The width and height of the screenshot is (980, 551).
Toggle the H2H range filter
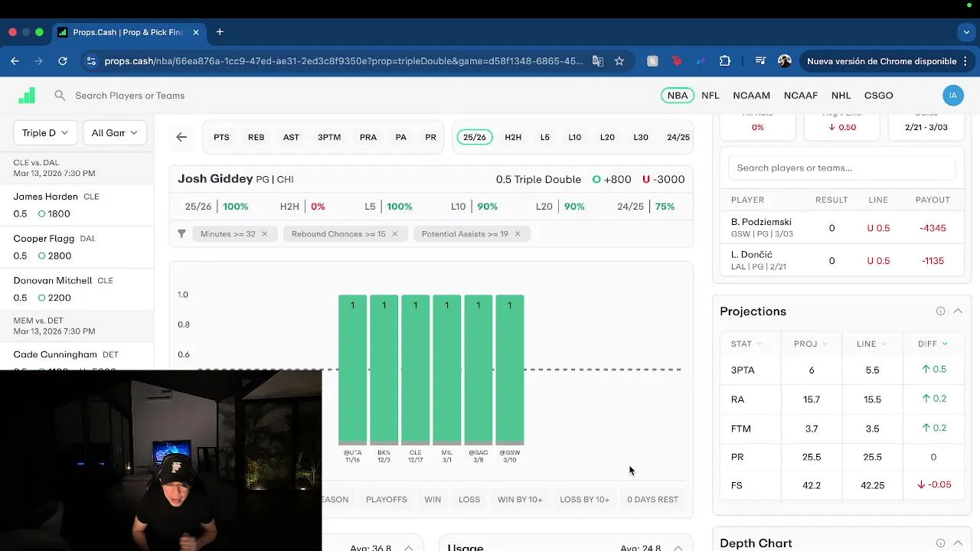513,137
